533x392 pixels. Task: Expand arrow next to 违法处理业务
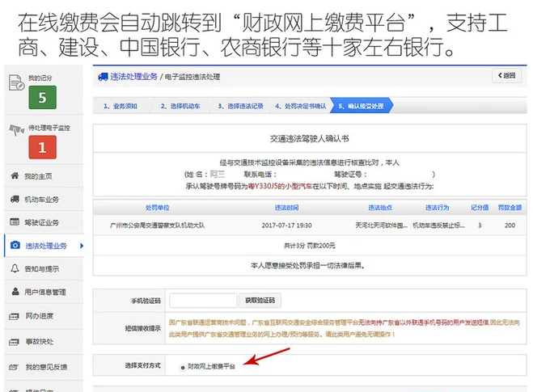[x=81, y=246]
